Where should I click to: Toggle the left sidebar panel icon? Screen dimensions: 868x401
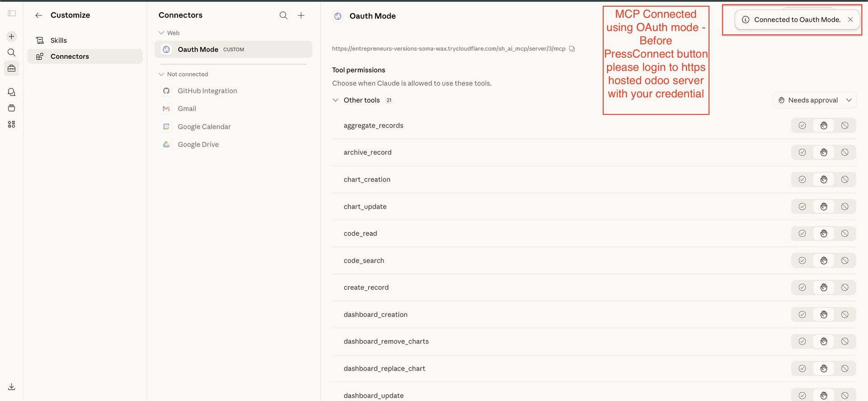pyautogui.click(x=12, y=14)
